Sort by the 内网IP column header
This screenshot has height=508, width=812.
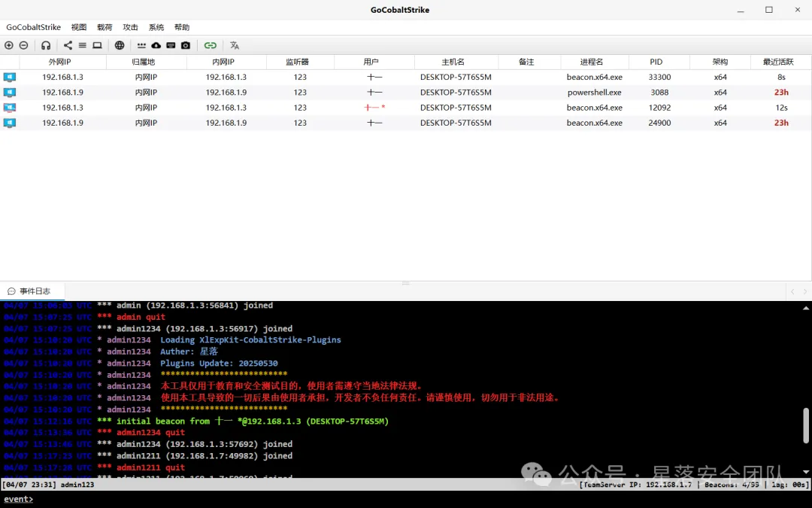(x=226, y=62)
